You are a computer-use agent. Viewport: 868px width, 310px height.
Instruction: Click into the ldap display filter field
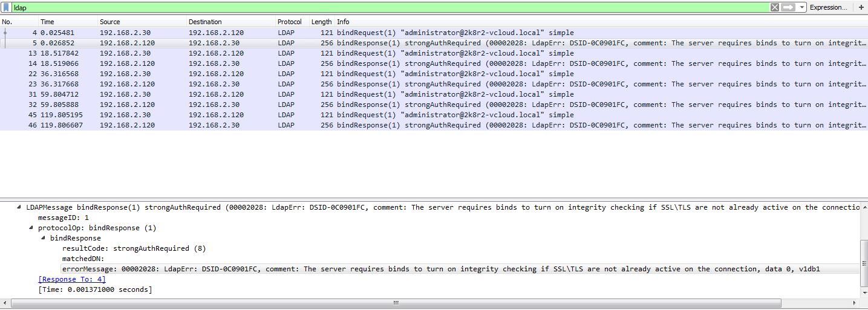(x=387, y=7)
